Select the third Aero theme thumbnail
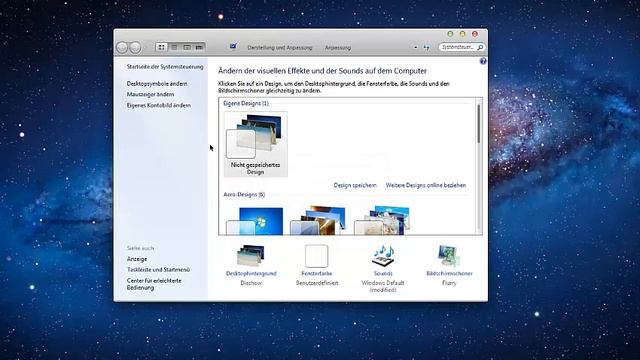 coord(382,220)
